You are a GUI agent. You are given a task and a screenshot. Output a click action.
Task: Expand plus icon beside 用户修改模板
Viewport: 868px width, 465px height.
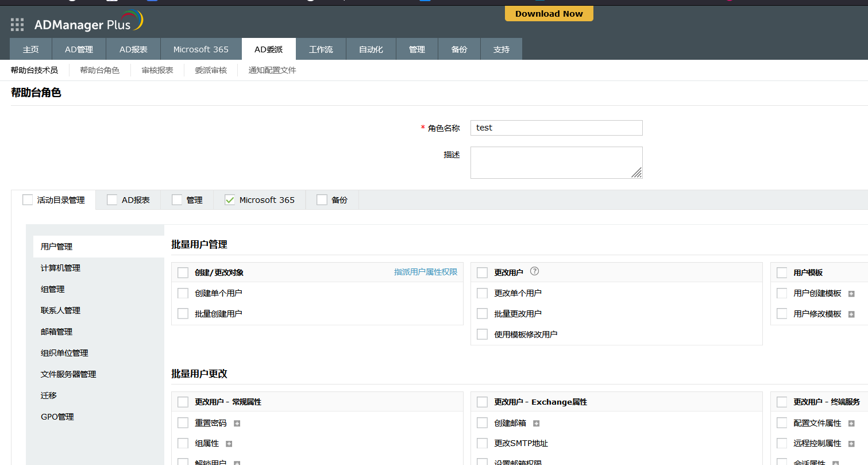coord(851,314)
